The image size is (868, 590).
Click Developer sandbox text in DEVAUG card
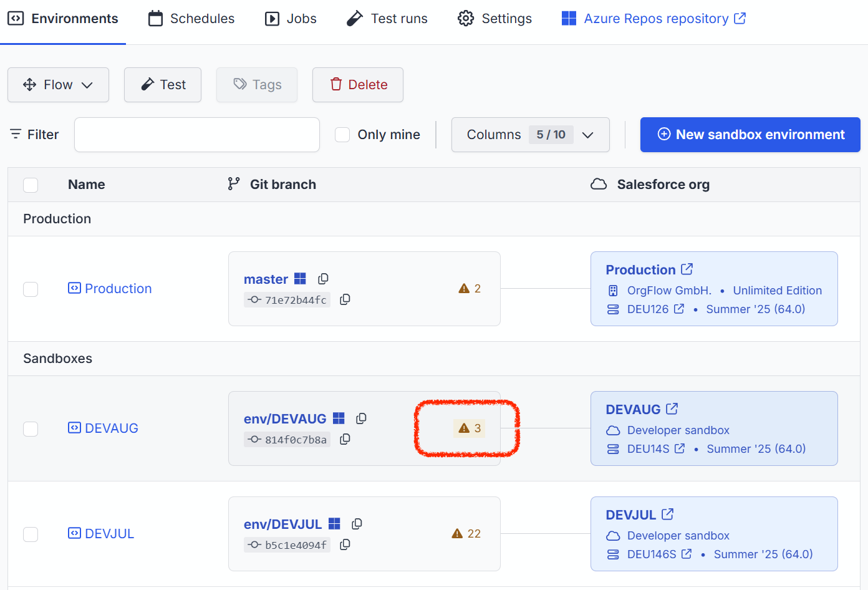[678, 430]
